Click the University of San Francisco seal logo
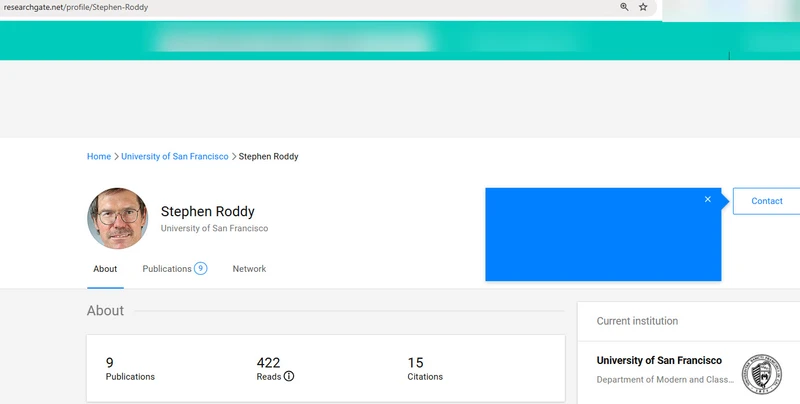 point(762,374)
